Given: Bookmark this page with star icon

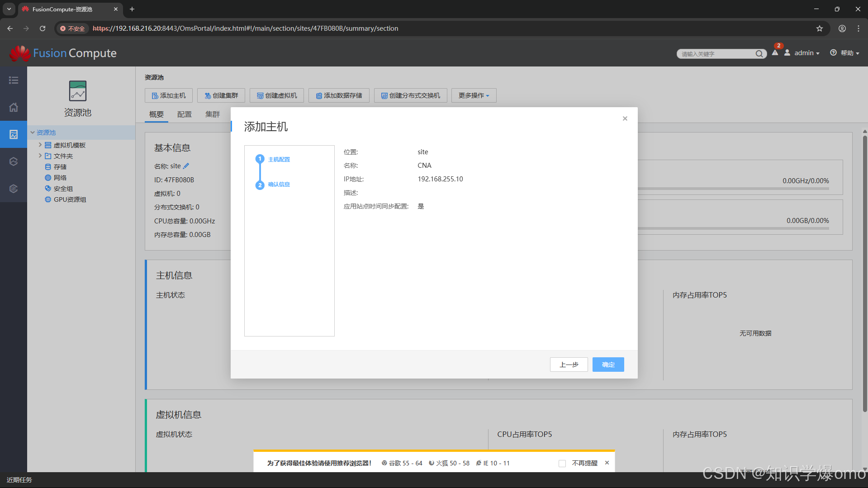Looking at the screenshot, I should pyautogui.click(x=819, y=28).
